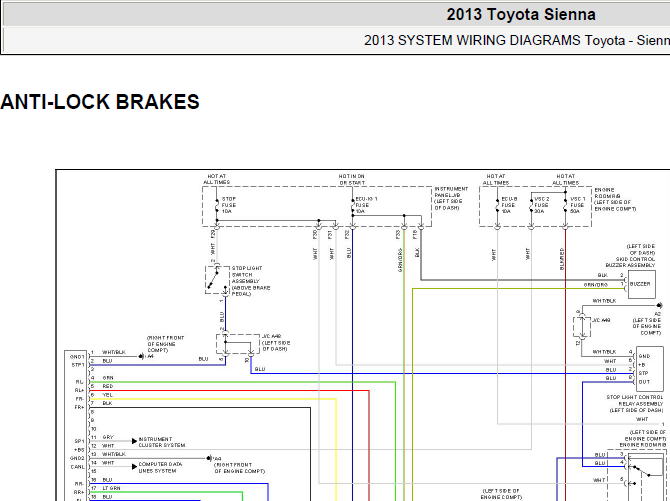Click the '+BS' terminal label
Image resolution: width=670 pixels, height=501 pixels.
(79, 450)
